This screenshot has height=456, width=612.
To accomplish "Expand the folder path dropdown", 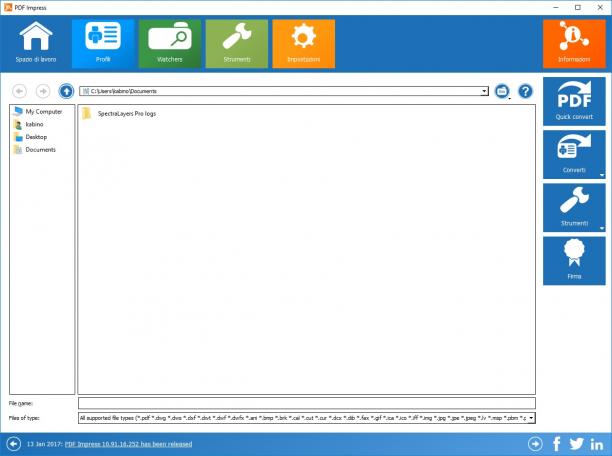I will 484,91.
